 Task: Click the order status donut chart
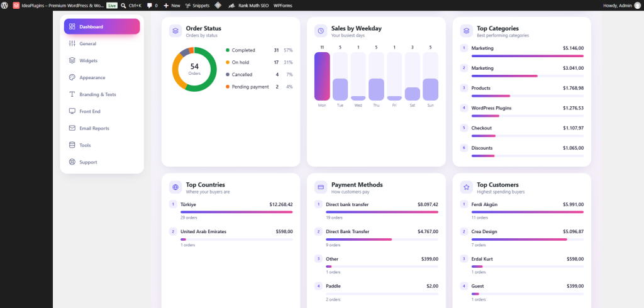194,69
